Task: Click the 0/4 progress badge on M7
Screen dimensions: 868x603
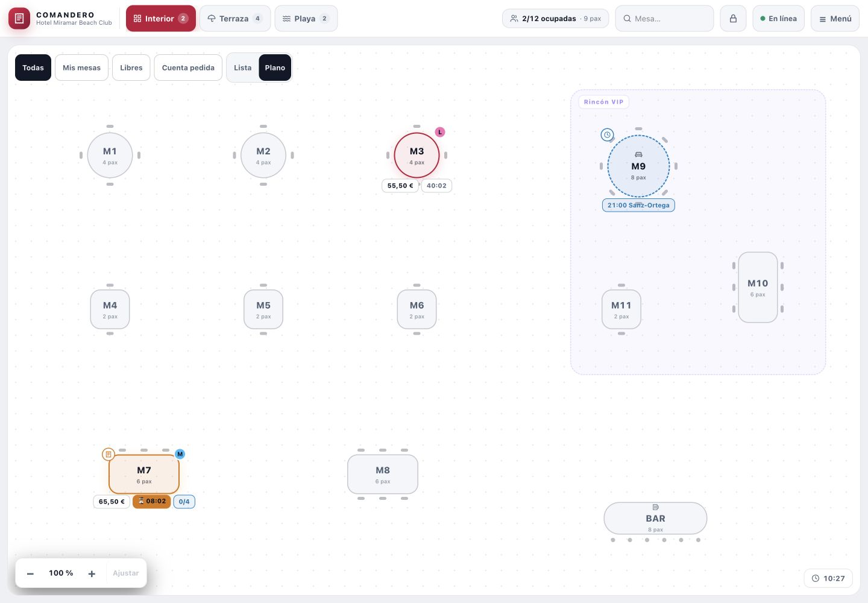Action: tap(184, 502)
